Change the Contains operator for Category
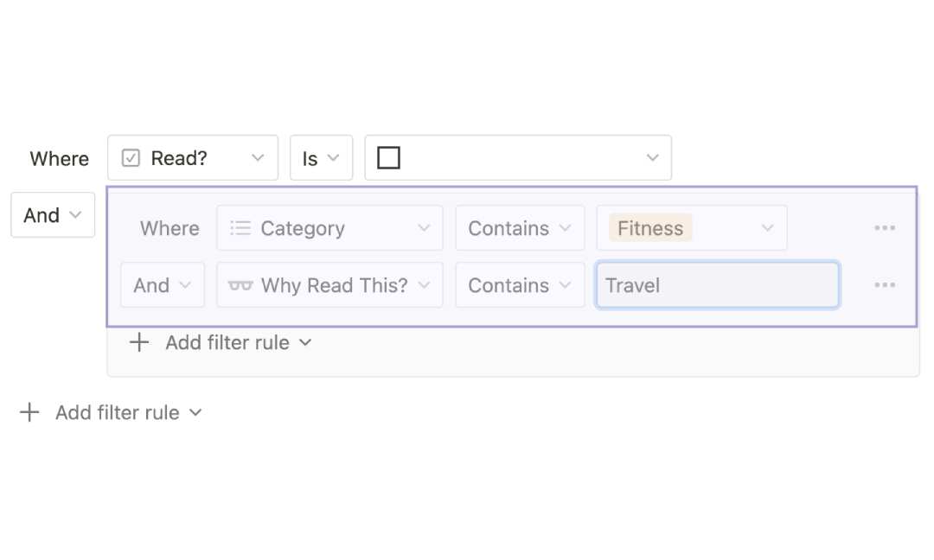 point(520,227)
